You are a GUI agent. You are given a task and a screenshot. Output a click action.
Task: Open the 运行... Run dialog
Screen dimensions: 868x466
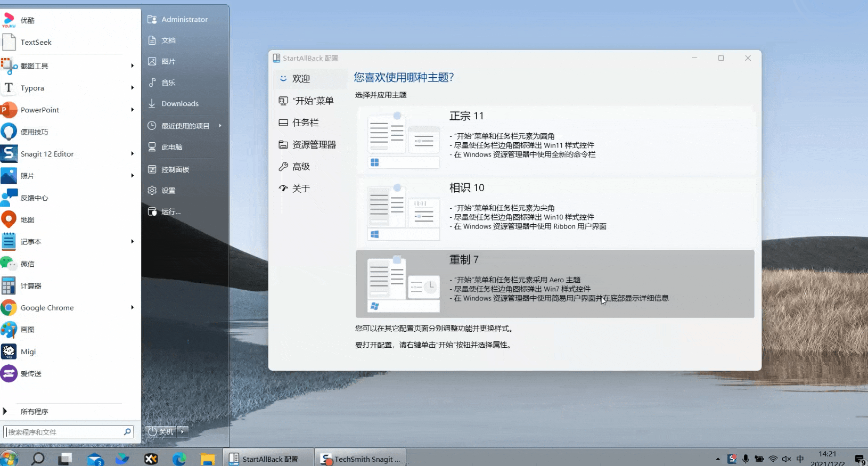point(185,211)
